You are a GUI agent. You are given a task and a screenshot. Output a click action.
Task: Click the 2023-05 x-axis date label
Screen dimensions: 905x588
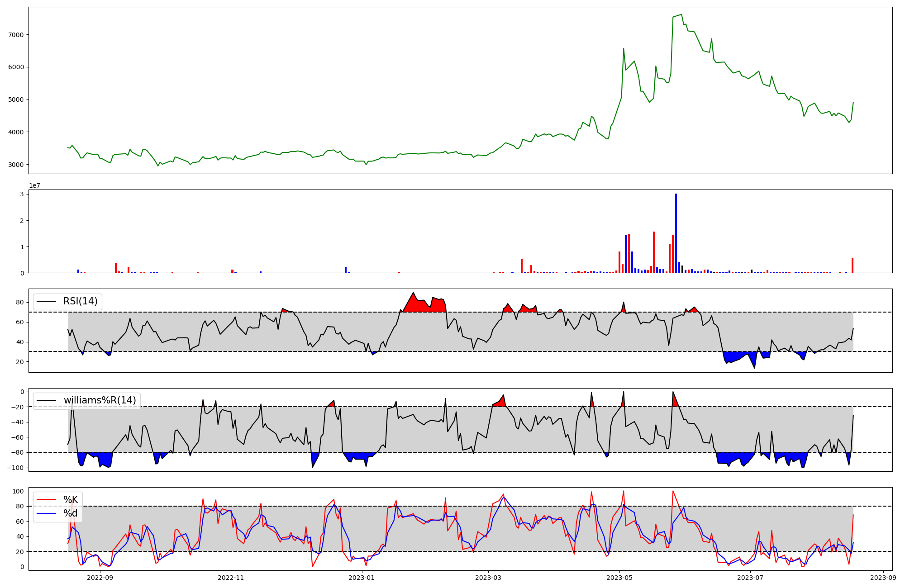(x=619, y=577)
